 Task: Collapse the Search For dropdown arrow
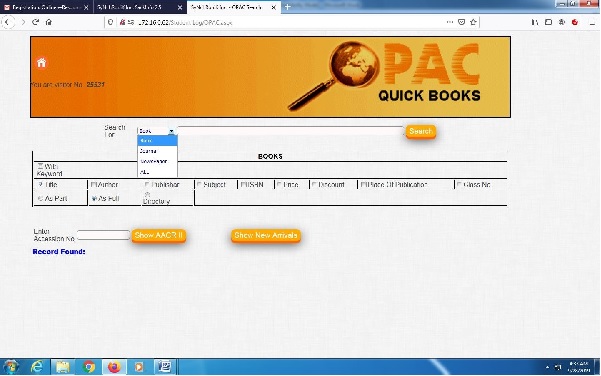coord(171,131)
